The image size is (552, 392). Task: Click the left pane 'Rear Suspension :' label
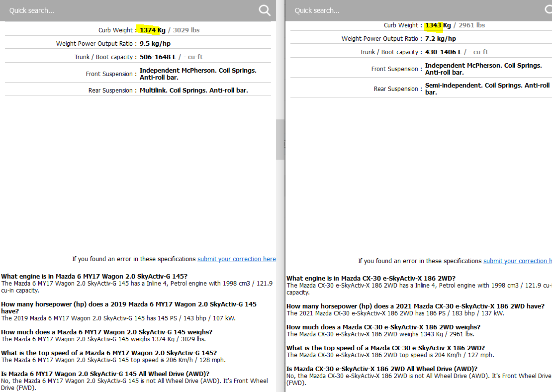click(x=112, y=90)
